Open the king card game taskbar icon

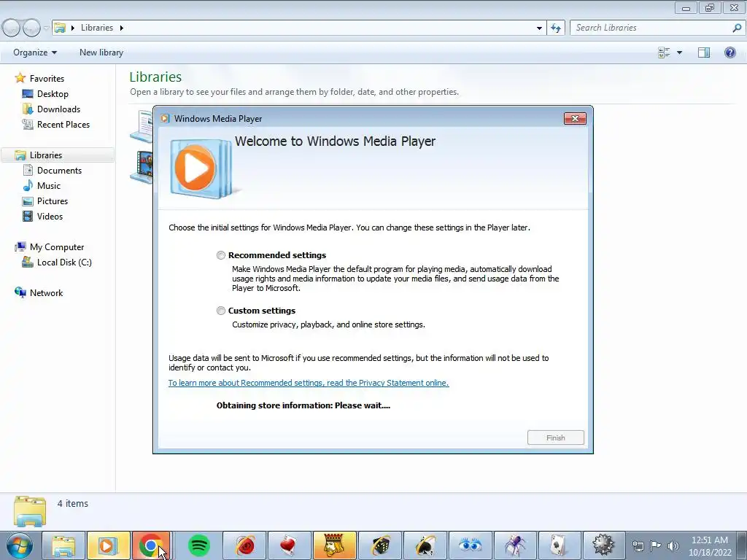point(334,545)
